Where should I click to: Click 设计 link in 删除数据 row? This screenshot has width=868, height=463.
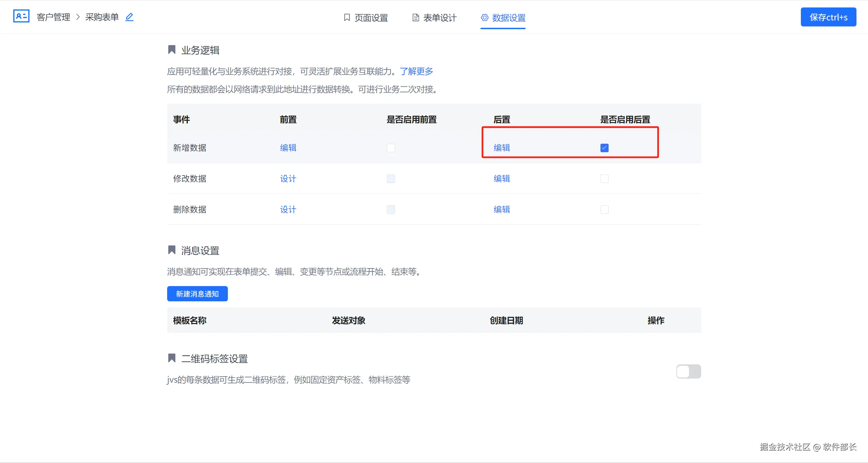[288, 209]
